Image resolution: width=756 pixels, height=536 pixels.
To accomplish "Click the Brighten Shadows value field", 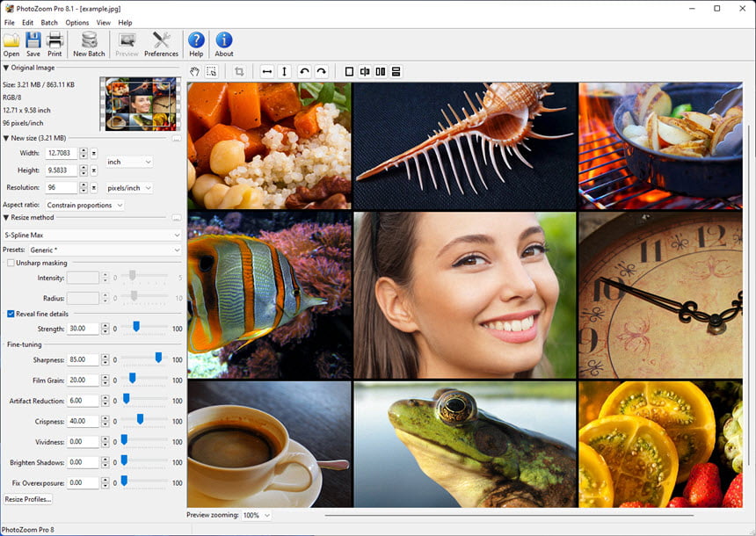I will coord(83,462).
